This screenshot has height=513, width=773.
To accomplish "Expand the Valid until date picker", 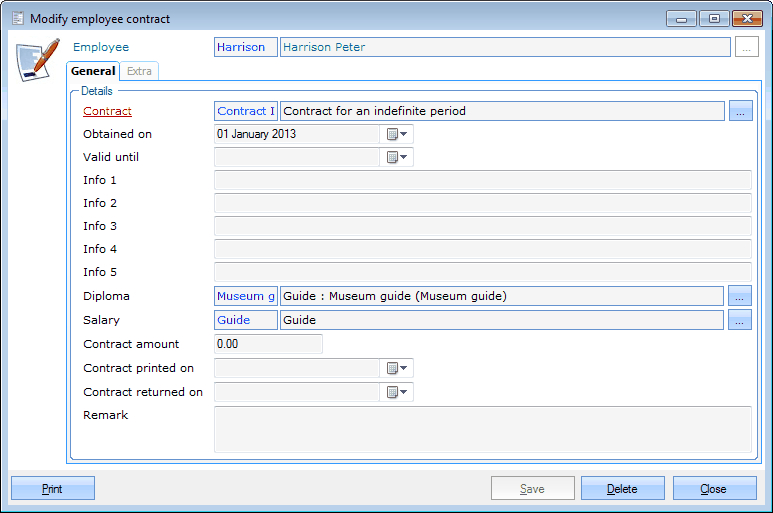I will (398, 157).
